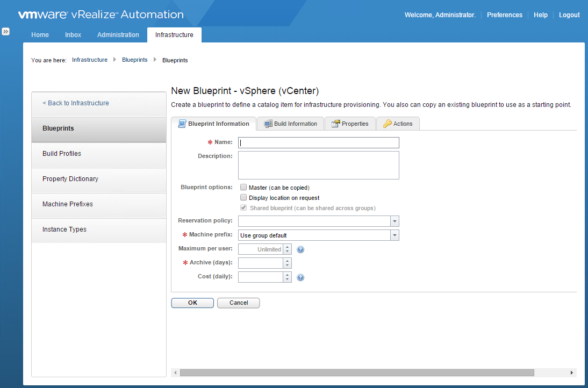Focus the blueprint Name input field
The image size is (588, 388).
coord(318,142)
